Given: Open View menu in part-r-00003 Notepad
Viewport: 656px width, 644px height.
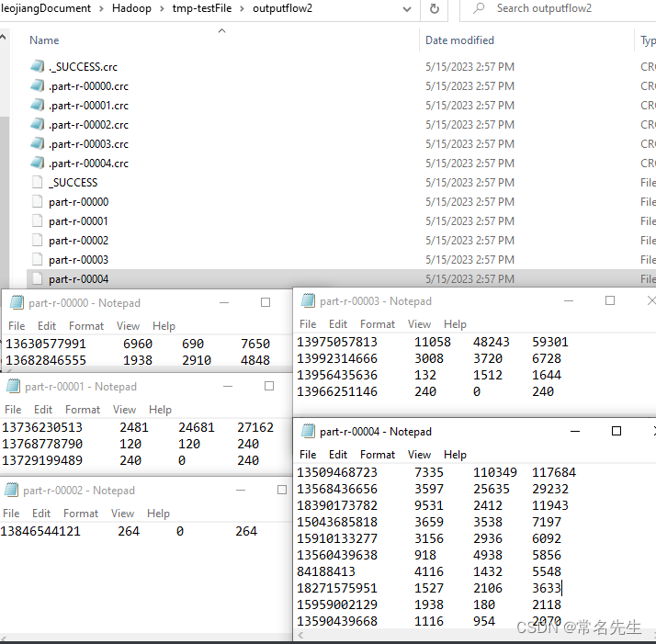Looking at the screenshot, I should tap(419, 324).
